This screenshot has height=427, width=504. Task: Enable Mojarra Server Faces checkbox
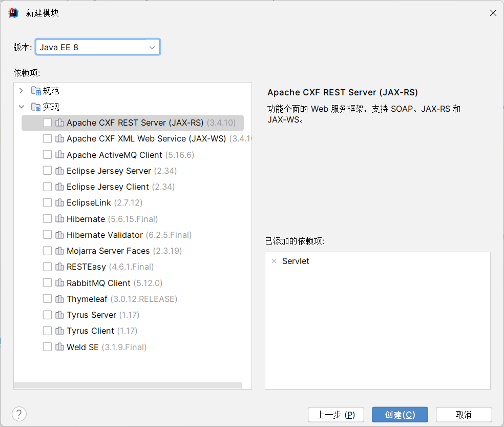click(x=47, y=251)
